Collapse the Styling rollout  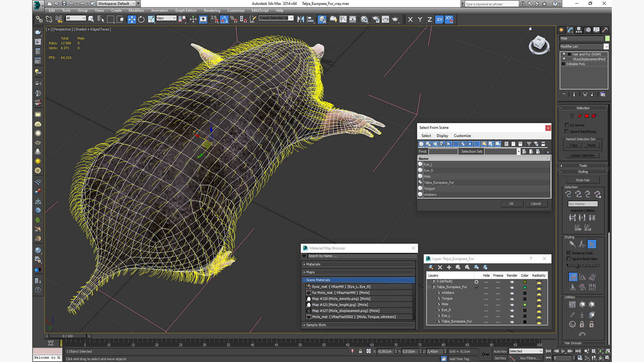coord(583,172)
